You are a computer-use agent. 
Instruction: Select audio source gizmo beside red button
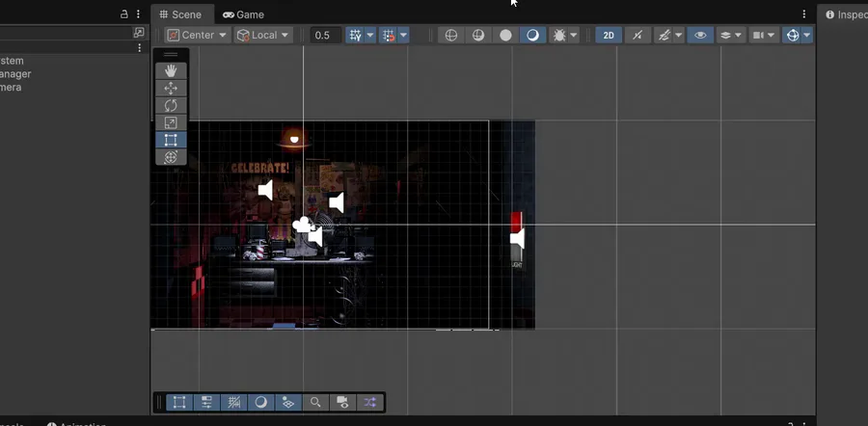(517, 239)
